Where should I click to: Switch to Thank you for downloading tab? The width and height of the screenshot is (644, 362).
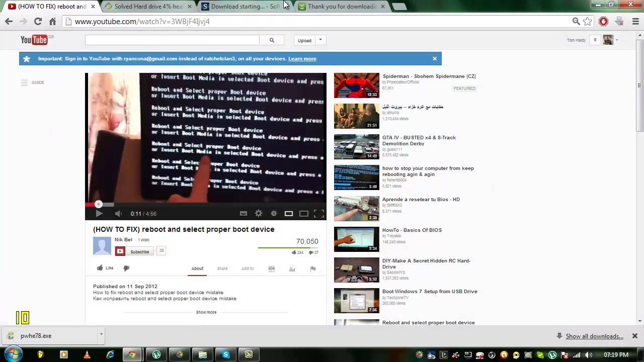click(342, 7)
